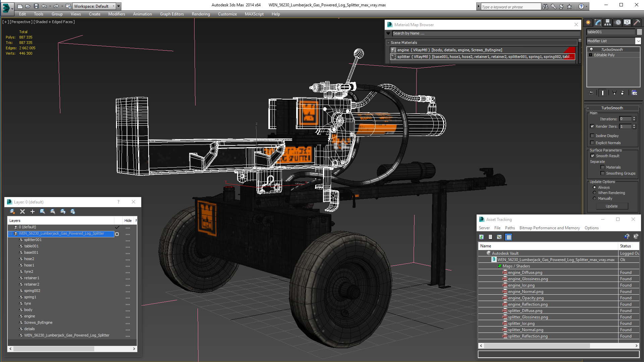Select engine VRayMtl material entry
The image size is (644, 362).
(x=482, y=50)
